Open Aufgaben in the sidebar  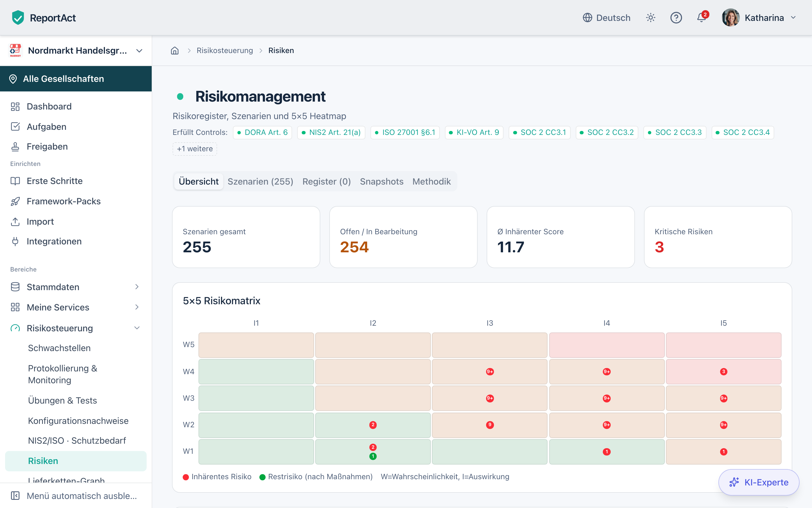(x=76, y=127)
